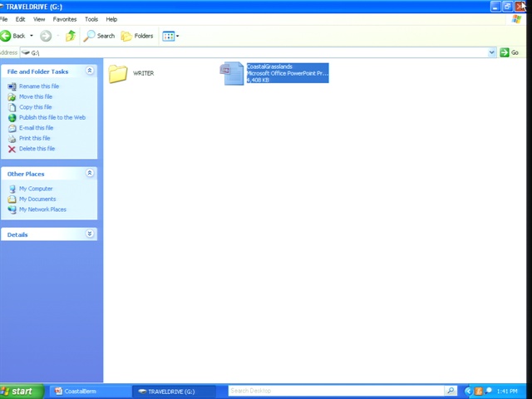
Task: Toggle the Folders pane
Action: (x=137, y=36)
